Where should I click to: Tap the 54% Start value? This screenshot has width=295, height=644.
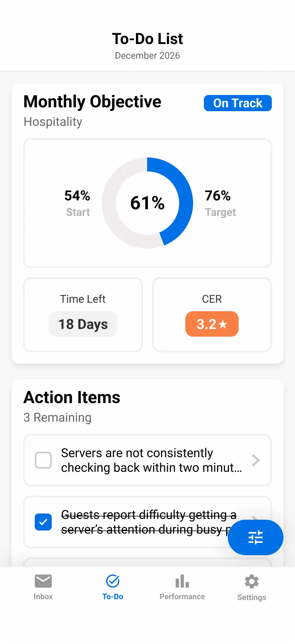[77, 196]
